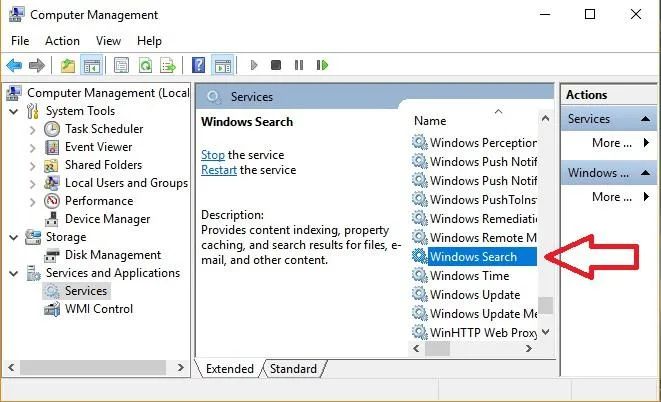Open the View menu
Viewport: 661px width, 402px height.
(x=108, y=41)
